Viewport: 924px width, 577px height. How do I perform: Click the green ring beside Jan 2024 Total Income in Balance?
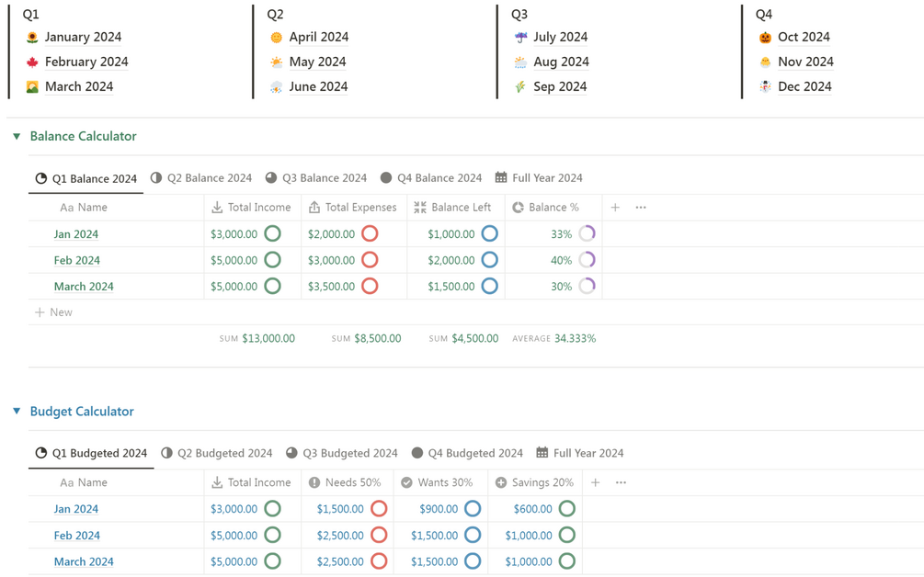pyautogui.click(x=272, y=233)
